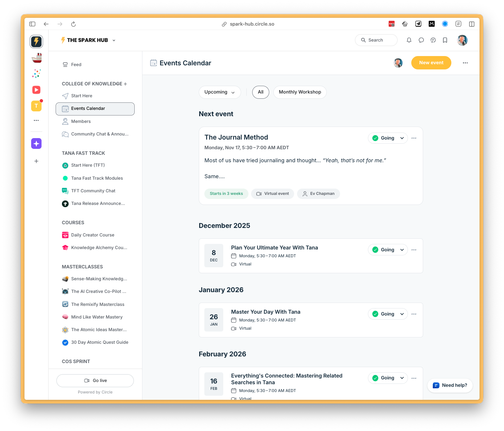
Task: Open the Upcoming filter dropdown
Action: (x=220, y=92)
